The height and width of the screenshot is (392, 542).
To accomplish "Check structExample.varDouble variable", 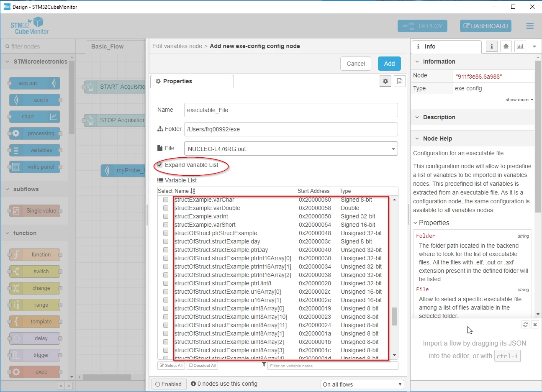I will [166, 208].
